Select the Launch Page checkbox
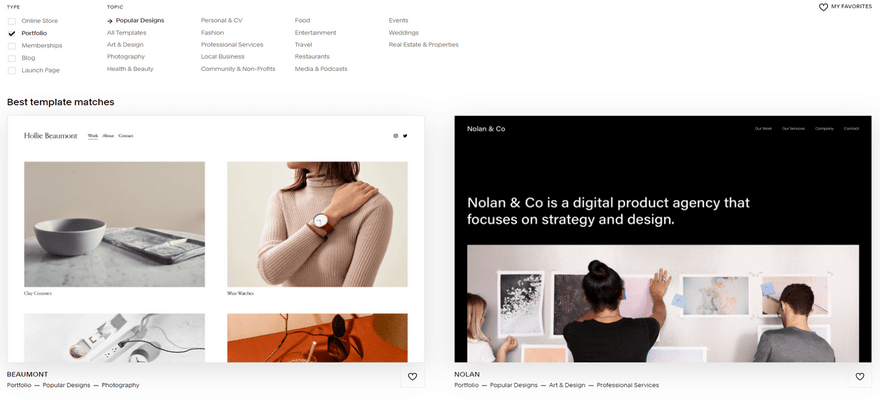The image size is (880, 400). click(x=12, y=70)
